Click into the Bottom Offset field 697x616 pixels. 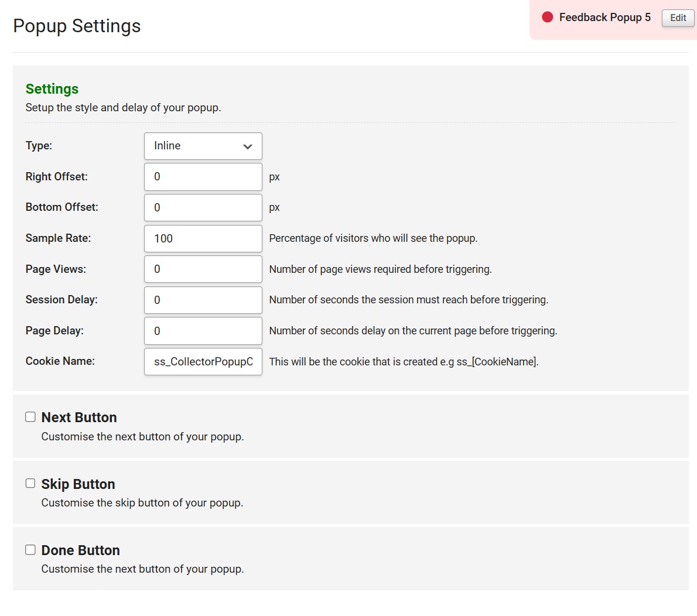(x=203, y=208)
